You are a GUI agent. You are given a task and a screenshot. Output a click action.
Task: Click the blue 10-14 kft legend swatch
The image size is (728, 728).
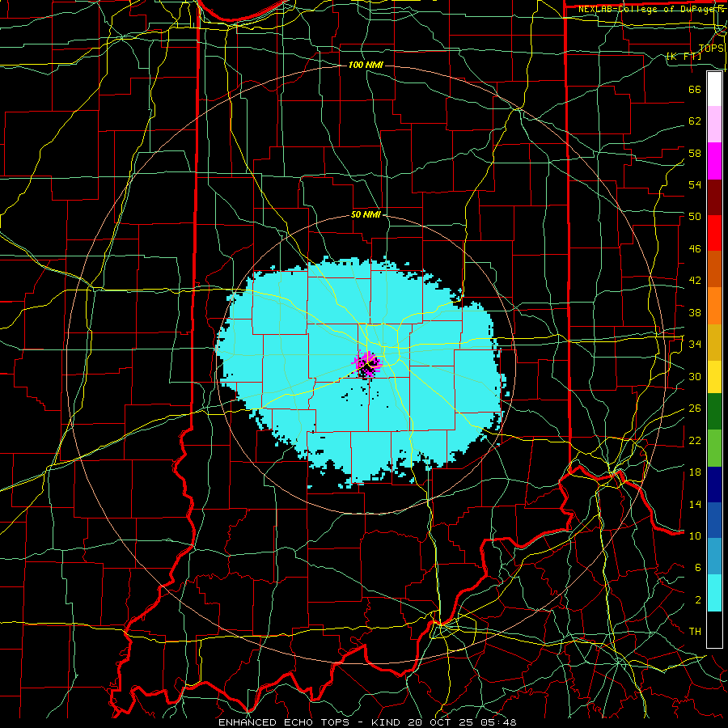[x=714, y=520]
